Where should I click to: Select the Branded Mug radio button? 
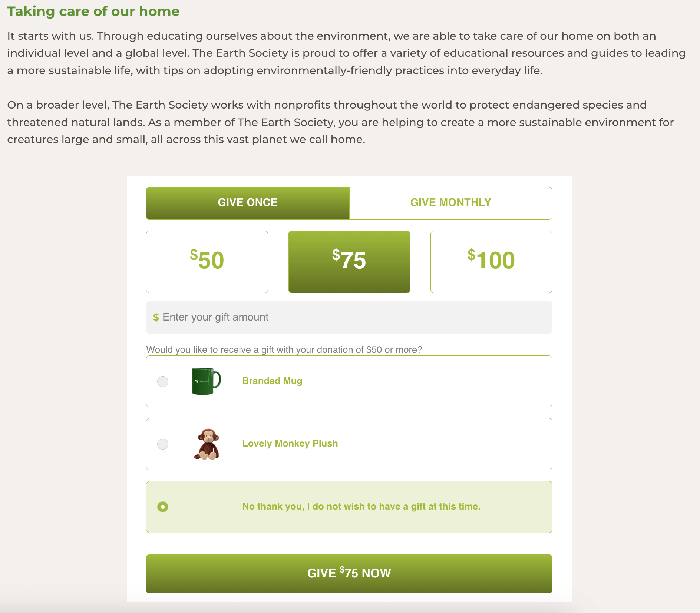[163, 381]
